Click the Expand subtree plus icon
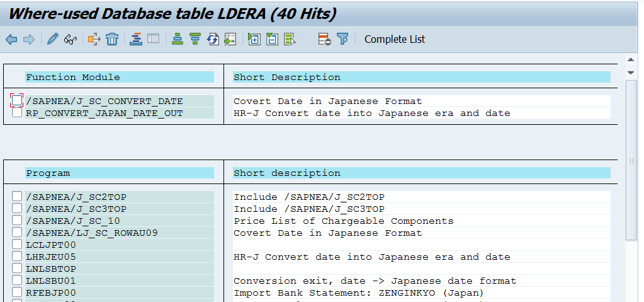Viewport: 644px width, 302px height. point(254,40)
